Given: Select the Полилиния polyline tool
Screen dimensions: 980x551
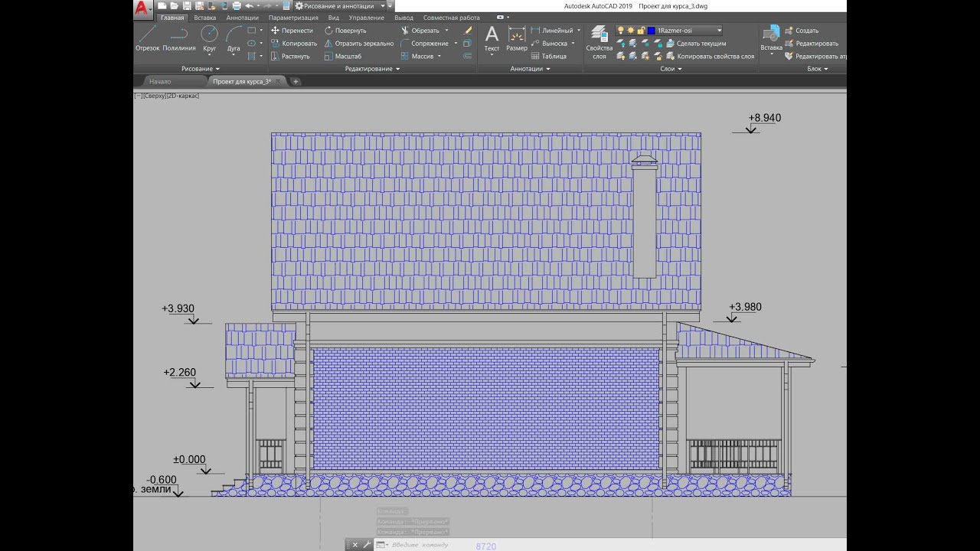Looking at the screenshot, I should coord(179,38).
